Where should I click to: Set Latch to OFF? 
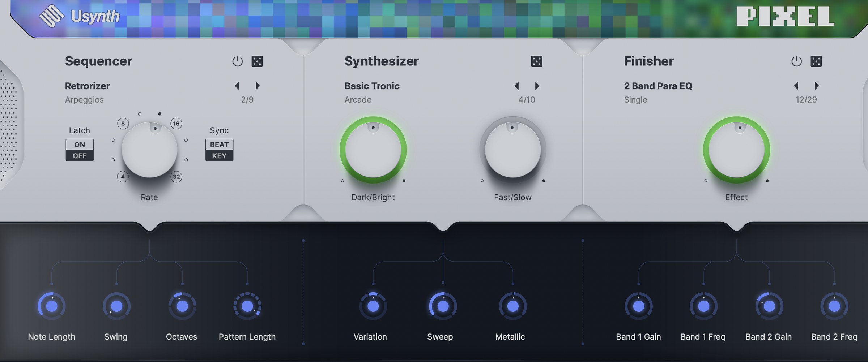80,156
